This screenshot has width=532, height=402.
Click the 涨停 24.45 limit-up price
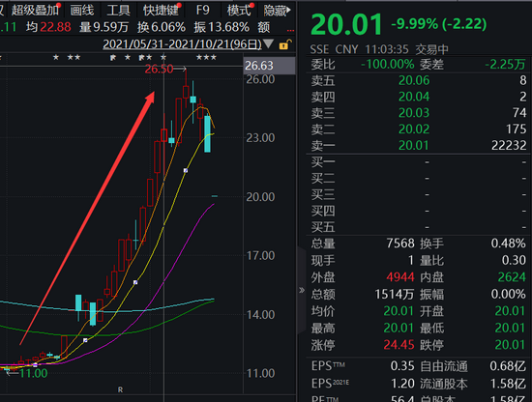click(x=399, y=345)
